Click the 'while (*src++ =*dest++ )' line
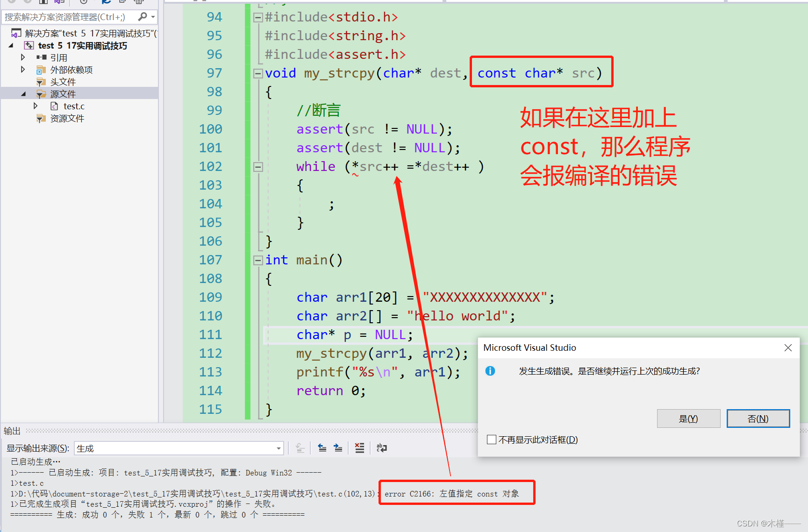This screenshot has height=532, width=808. click(390, 167)
